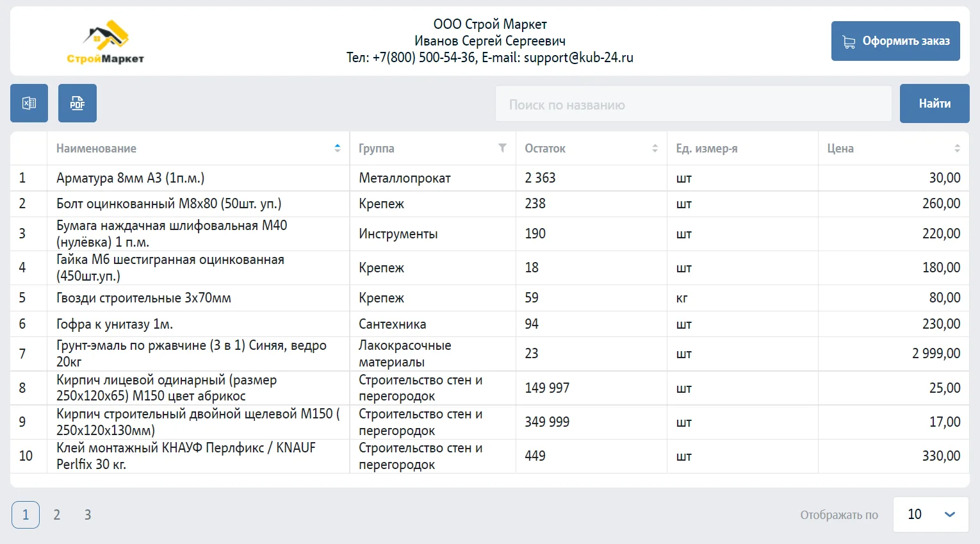
Task: Select the Гофра к унитазу 1м. item
Action: 115,324
